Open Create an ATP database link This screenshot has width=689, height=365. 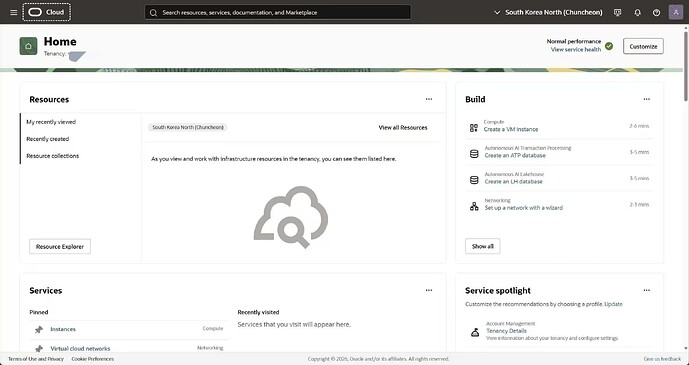coord(515,155)
